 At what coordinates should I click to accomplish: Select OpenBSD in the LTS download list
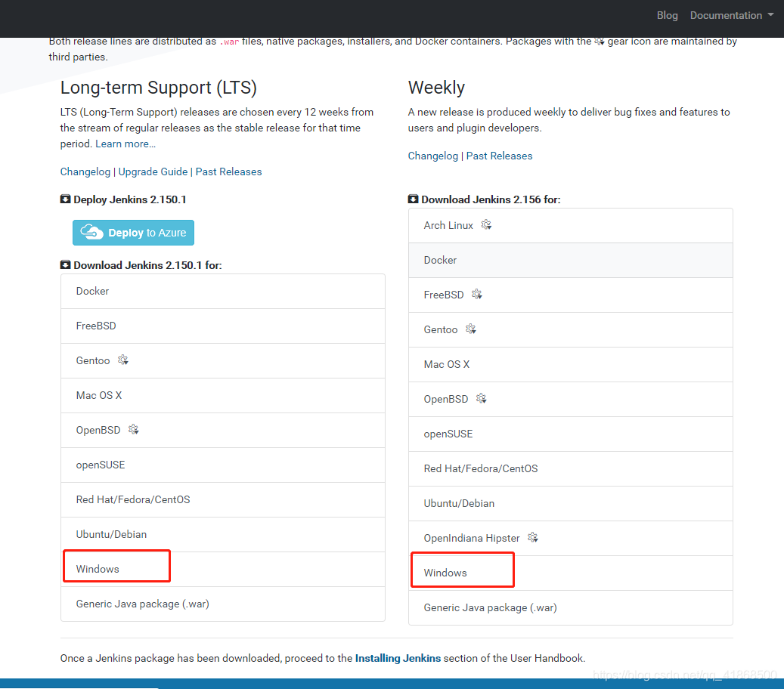[223, 430]
